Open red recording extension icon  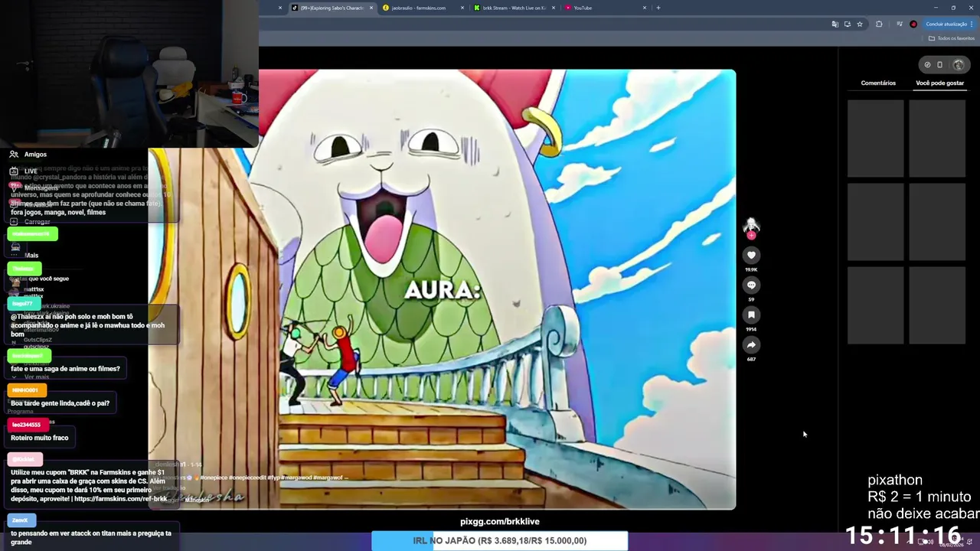[x=913, y=24]
